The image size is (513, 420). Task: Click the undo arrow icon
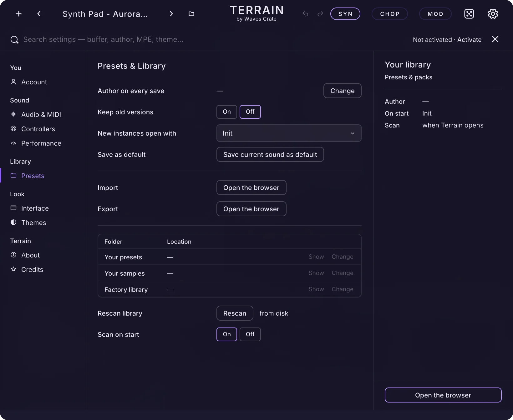point(305,14)
